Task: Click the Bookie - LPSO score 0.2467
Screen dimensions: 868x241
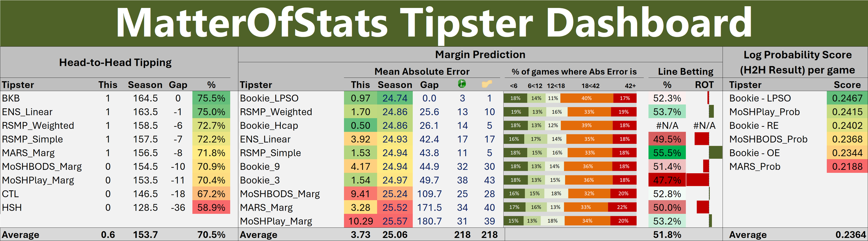Action: tap(847, 98)
